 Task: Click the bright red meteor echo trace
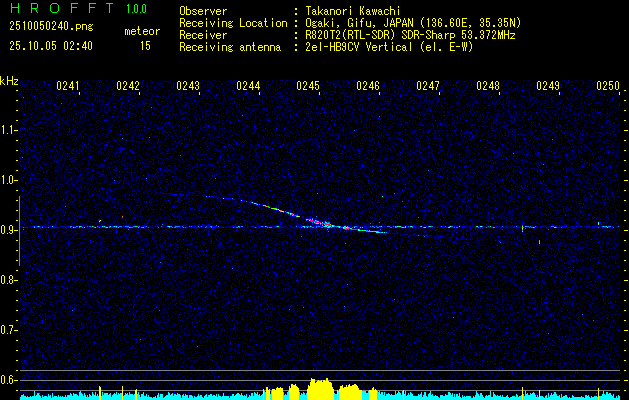tap(319, 221)
